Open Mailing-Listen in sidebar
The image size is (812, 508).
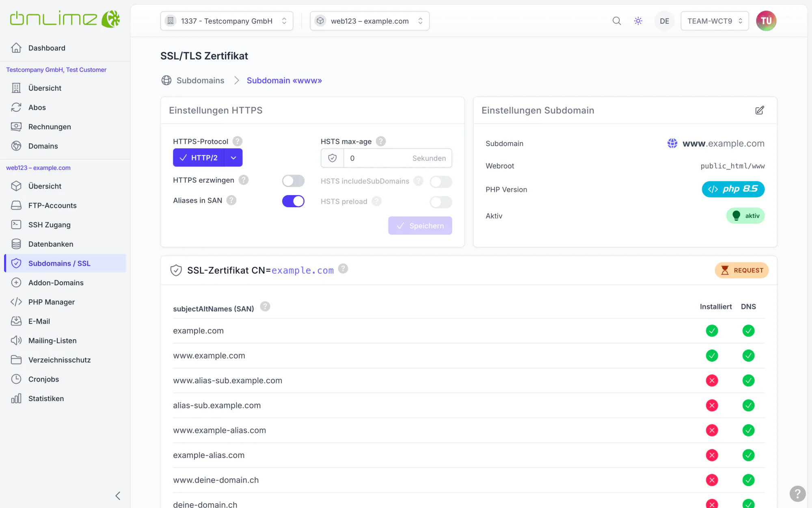click(65, 341)
